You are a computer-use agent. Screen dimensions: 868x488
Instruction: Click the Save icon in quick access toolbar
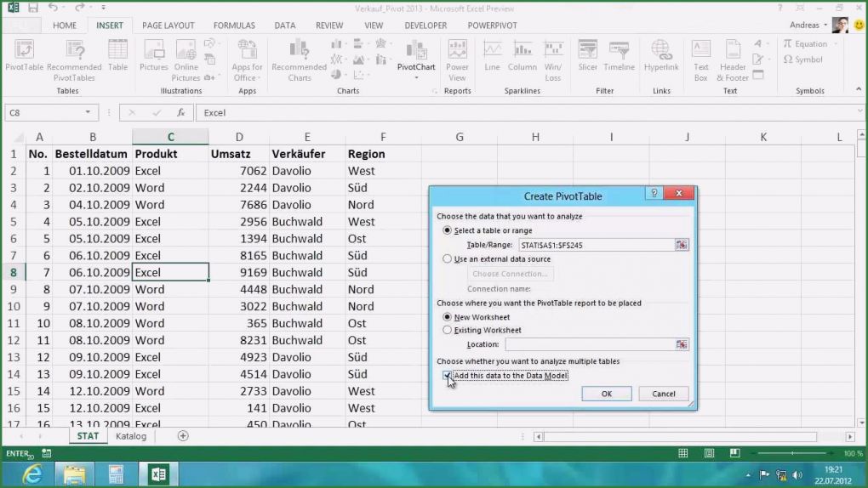pos(33,8)
